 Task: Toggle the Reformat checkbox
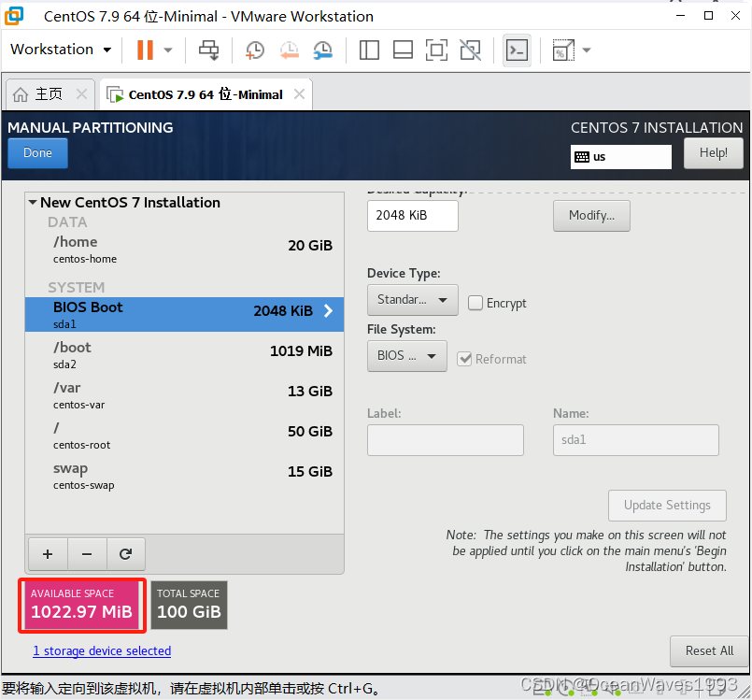click(x=464, y=359)
